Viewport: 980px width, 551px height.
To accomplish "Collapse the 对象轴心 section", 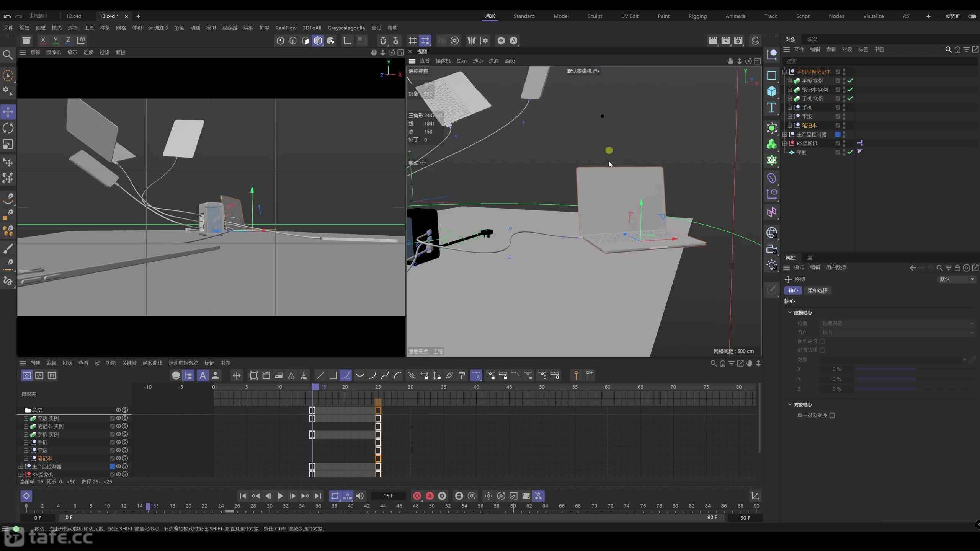I will point(789,404).
